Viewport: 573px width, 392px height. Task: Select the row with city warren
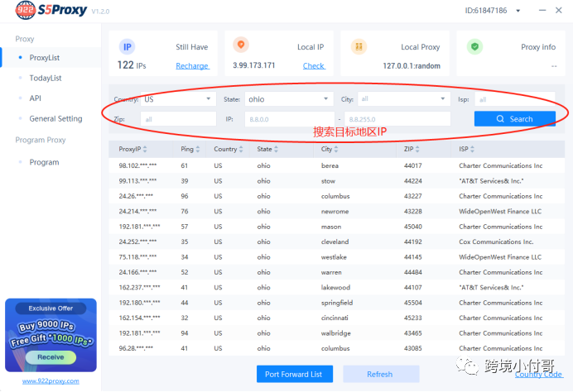336,272
